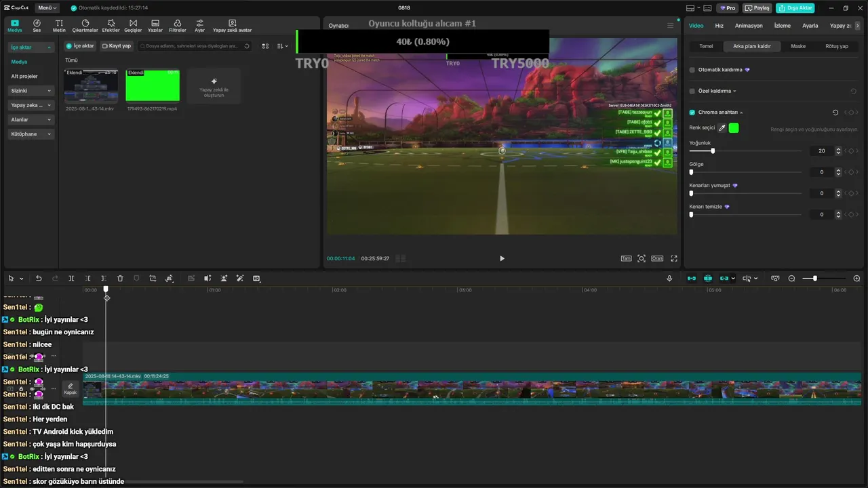Click the timeline zoom-in magnifier icon
This screenshot has width=868, height=488.
pyautogui.click(x=856, y=279)
